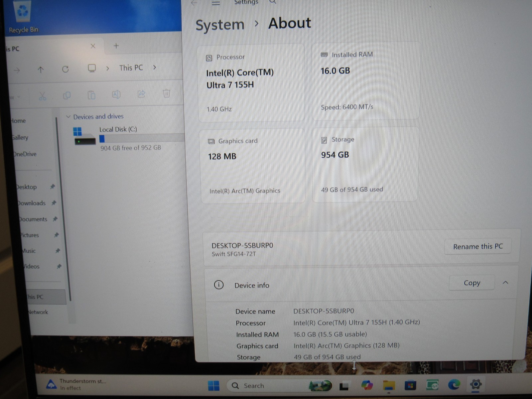Open the Windows Start menu
Image resolution: width=532 pixels, height=399 pixels.
[213, 386]
